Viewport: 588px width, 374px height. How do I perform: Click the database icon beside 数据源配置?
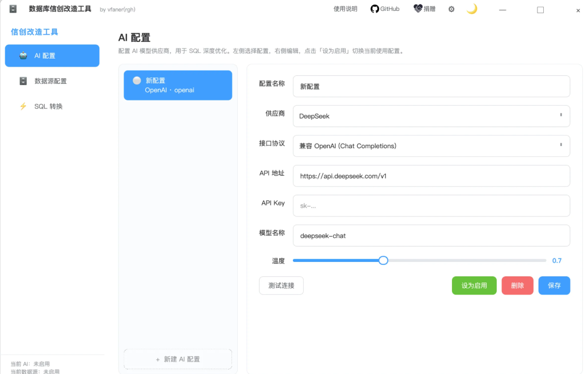[x=23, y=81]
